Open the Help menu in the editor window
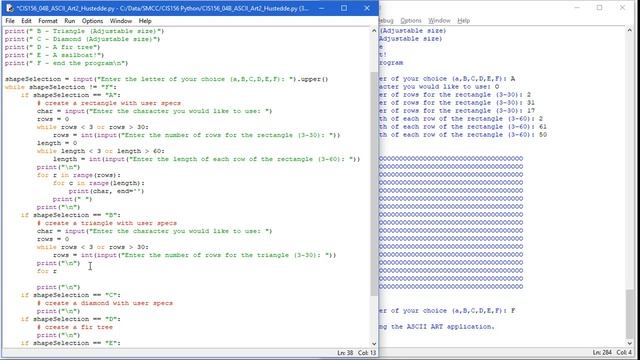This screenshot has height=360, width=640. point(145,21)
